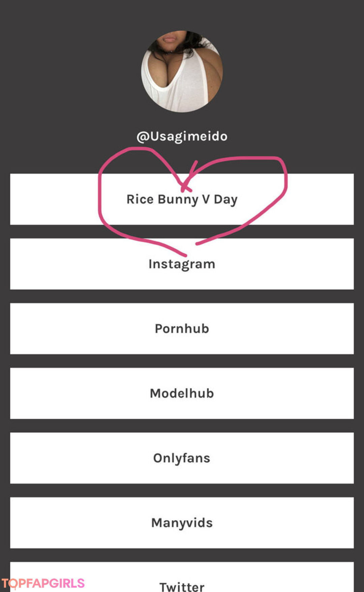
Task: Click the word "Pornhub" in its button
Action: [182, 329]
